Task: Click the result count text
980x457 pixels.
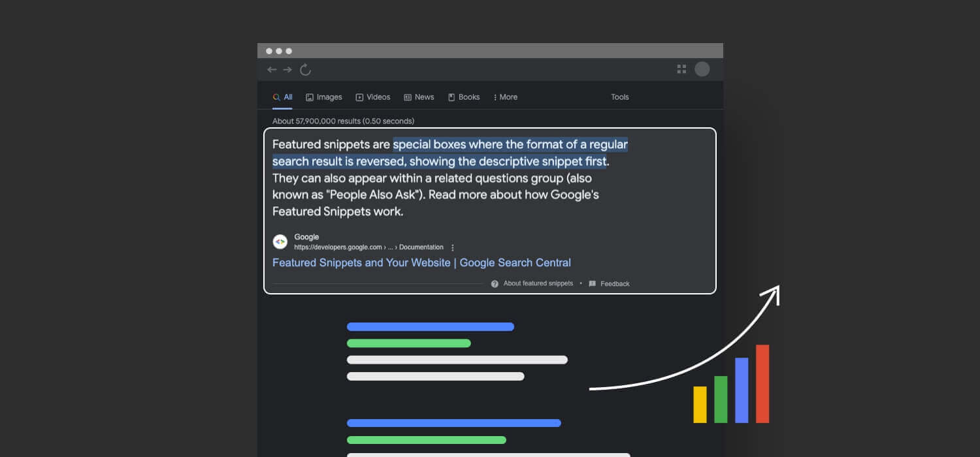Action: click(343, 121)
